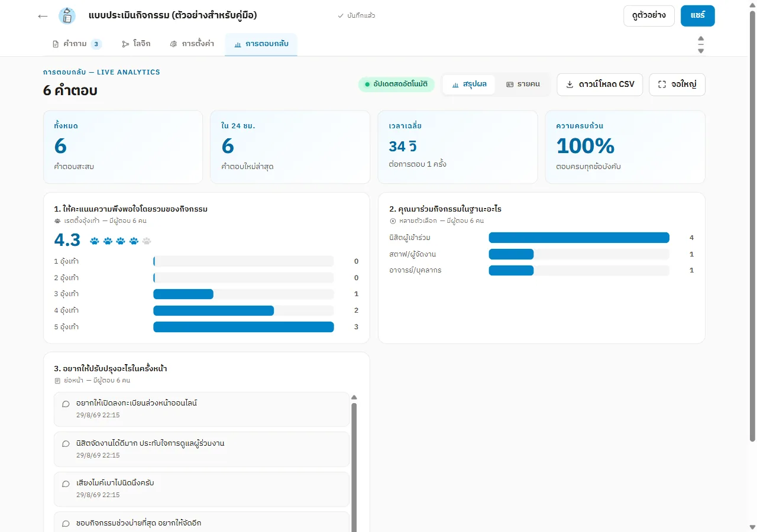Click the อาจารย์/บุคลากร row label
The height and width of the screenshot is (532, 757).
[x=415, y=270]
